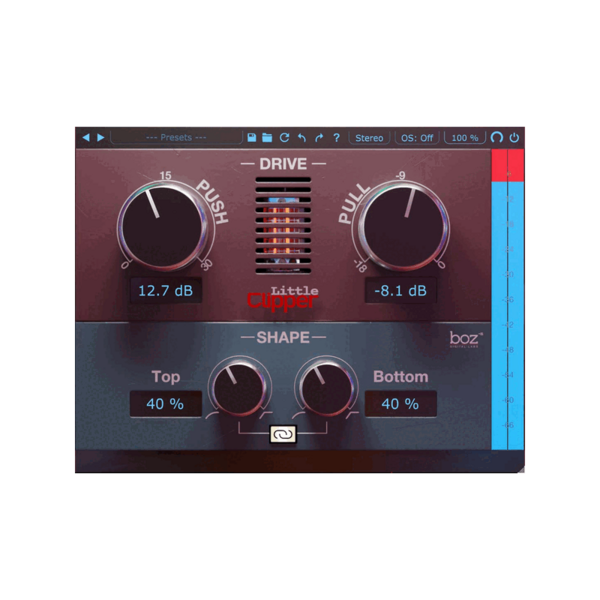Screen dimensions: 600x600
Task: Click the window resize corner handle
Action: [x=521, y=470]
